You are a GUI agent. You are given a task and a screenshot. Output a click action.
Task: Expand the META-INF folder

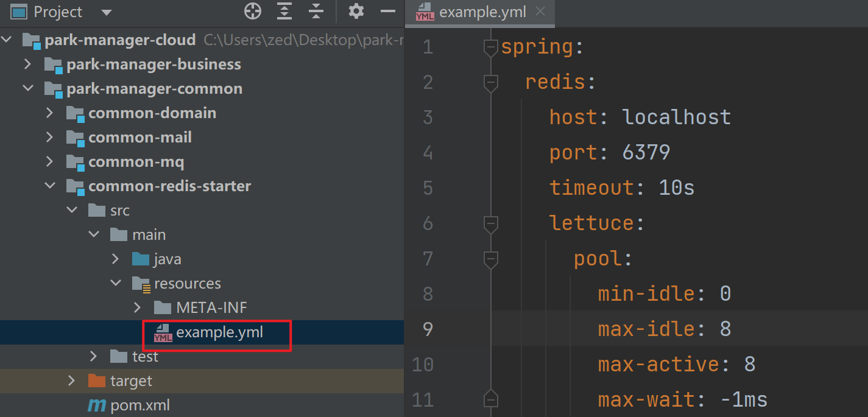tap(137, 308)
